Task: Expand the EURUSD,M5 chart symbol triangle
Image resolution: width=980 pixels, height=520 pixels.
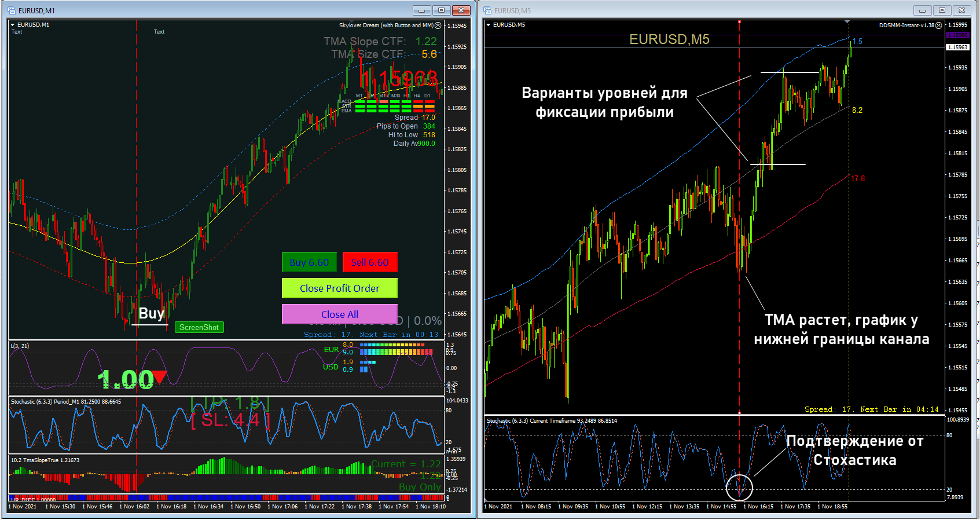Action: (488, 25)
